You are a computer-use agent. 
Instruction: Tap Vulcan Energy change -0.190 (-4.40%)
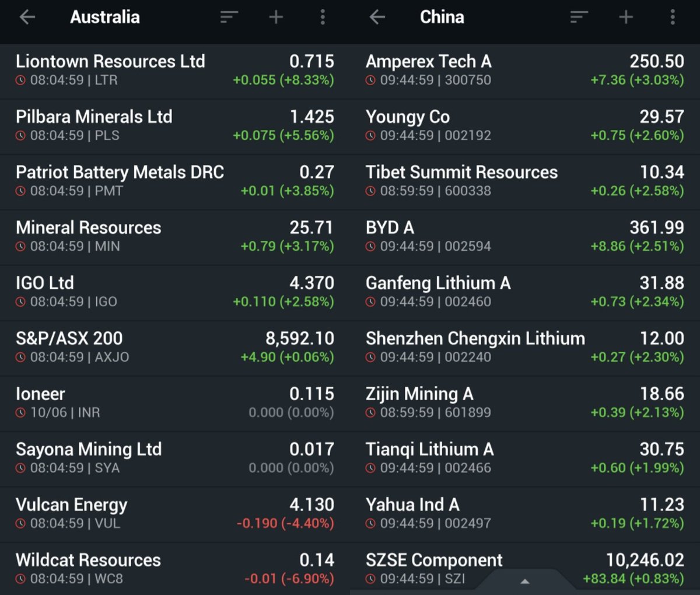click(x=285, y=523)
